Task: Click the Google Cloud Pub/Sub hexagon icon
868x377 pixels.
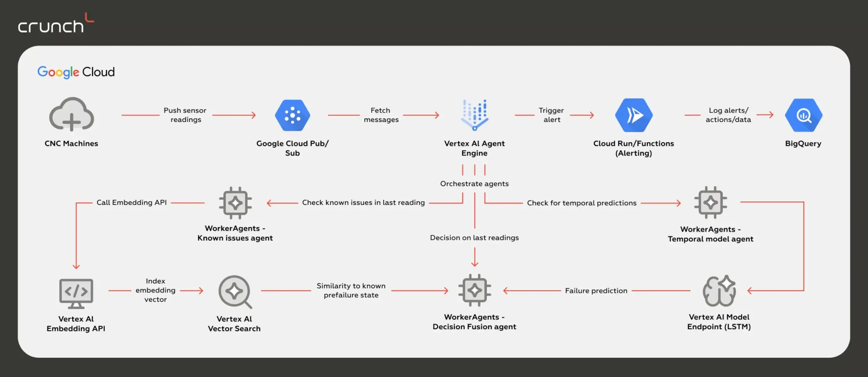Action: 292,115
